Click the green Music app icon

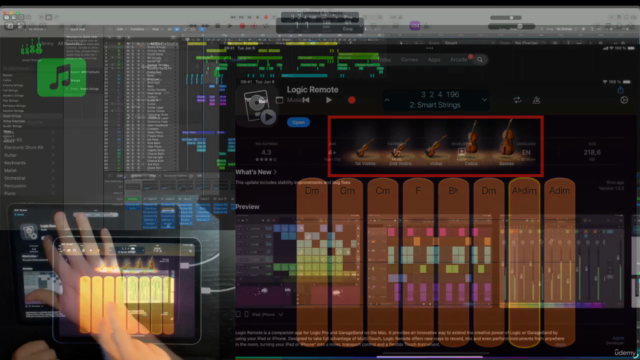pyautogui.click(x=62, y=78)
